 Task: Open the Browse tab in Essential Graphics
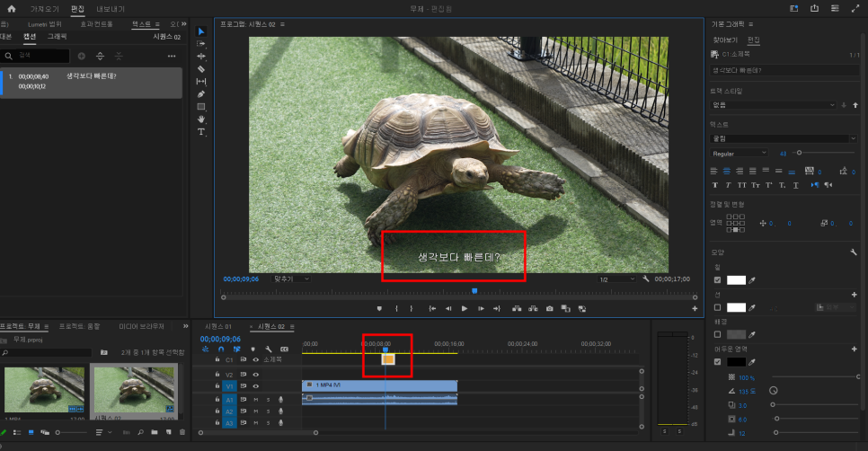pyautogui.click(x=725, y=40)
